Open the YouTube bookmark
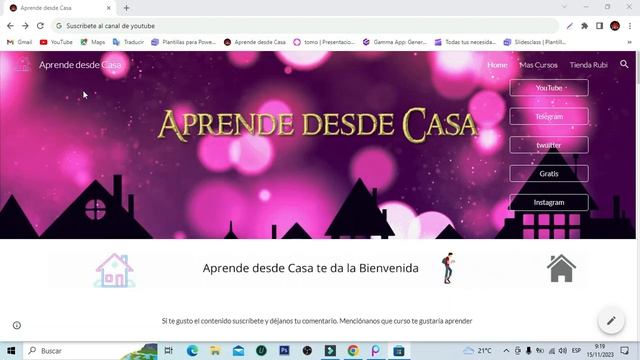 [56, 42]
